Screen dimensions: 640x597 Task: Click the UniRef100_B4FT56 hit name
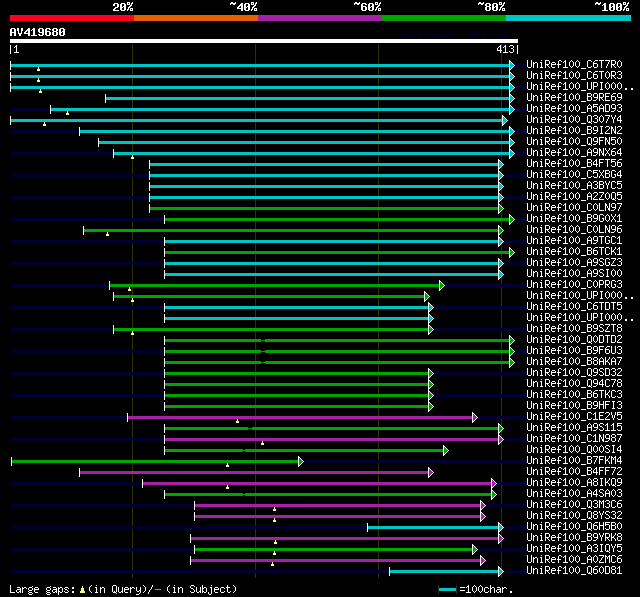coord(574,164)
